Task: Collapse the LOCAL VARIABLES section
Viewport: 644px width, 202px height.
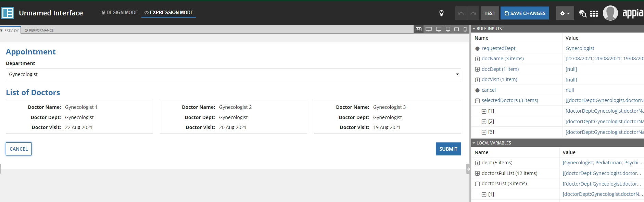Action: pos(474,143)
